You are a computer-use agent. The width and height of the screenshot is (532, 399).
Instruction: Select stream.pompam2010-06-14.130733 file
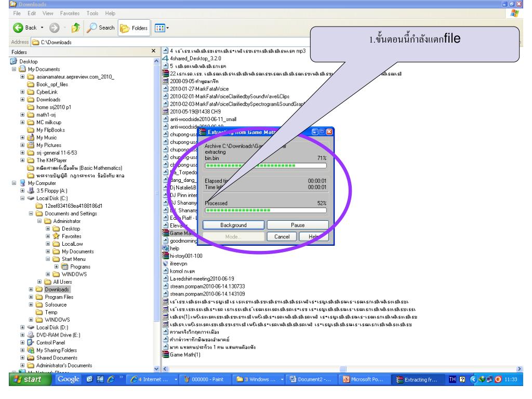coord(207,286)
